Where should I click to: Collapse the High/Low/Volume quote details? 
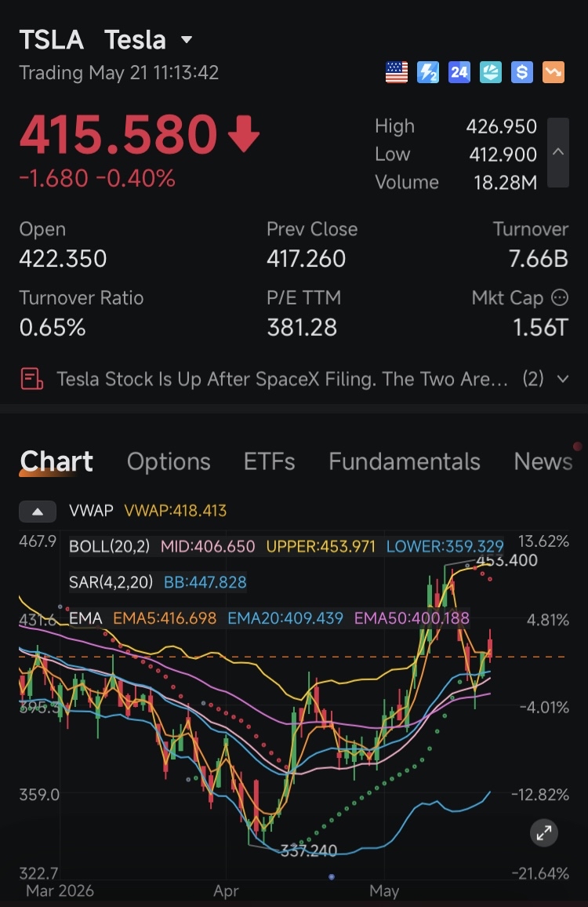click(558, 153)
